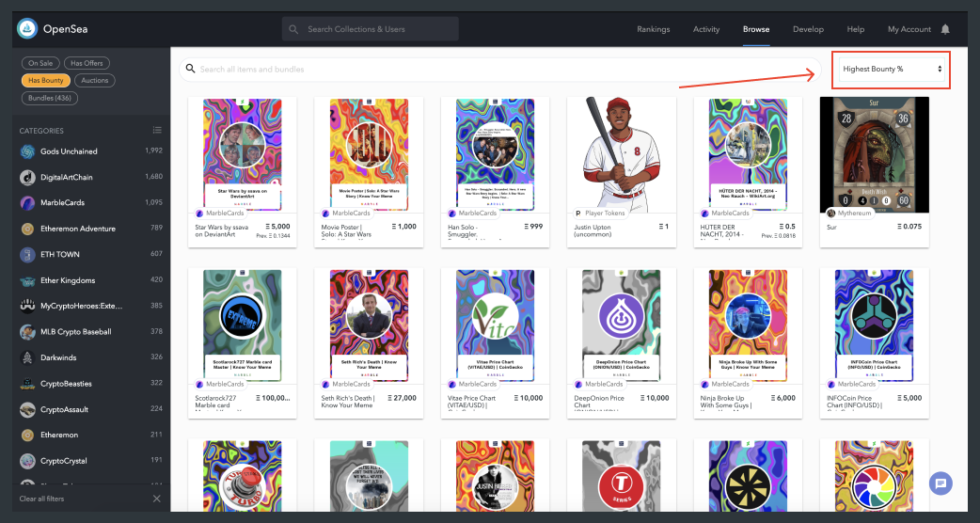The image size is (980, 523).
Task: Open the Ninja Broke Up card image
Action: (748, 325)
